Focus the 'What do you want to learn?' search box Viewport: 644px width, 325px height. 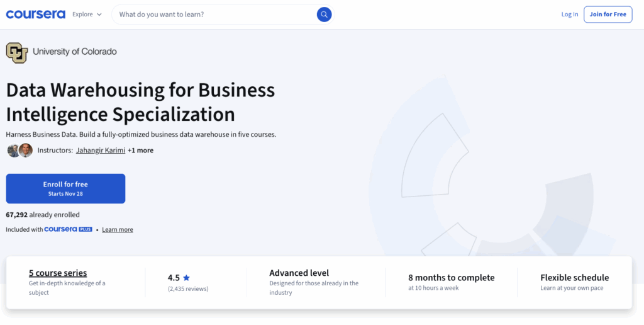pyautogui.click(x=214, y=14)
